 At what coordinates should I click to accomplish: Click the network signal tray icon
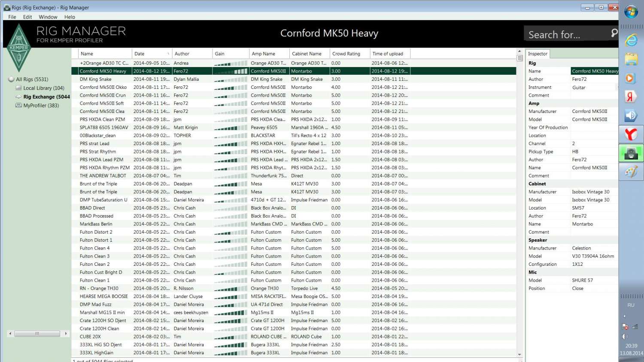pos(635,326)
